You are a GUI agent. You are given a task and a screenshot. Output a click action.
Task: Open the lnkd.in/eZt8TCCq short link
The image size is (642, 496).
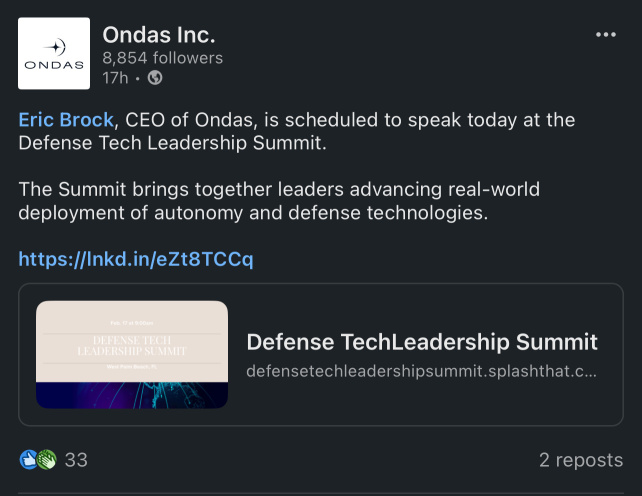[x=136, y=259]
